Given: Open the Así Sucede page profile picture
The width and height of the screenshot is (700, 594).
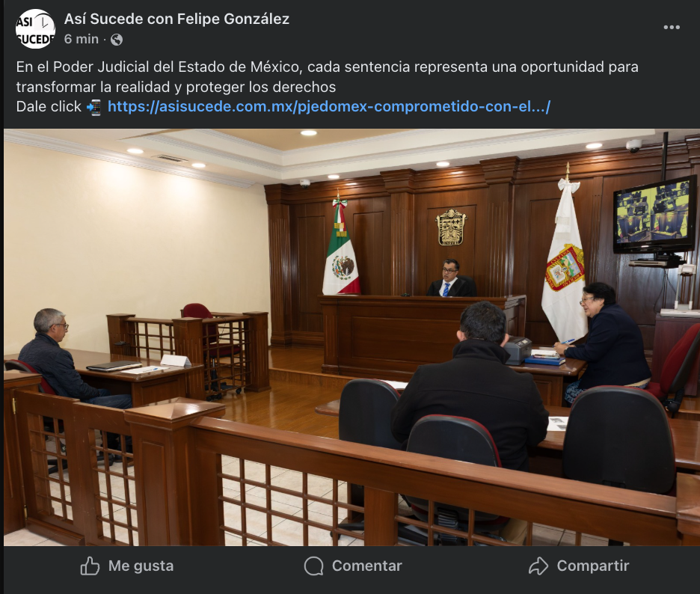Looking at the screenshot, I should point(35,29).
